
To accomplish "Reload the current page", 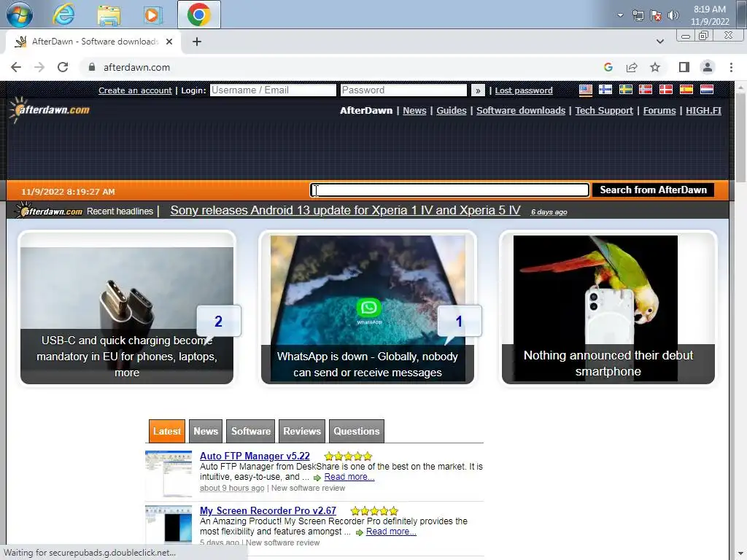I will pyautogui.click(x=63, y=67).
